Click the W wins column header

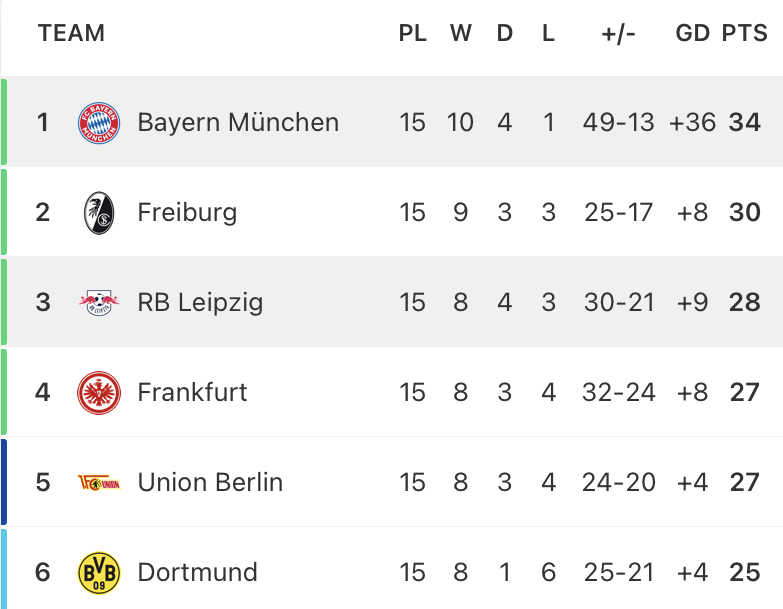[x=460, y=33]
